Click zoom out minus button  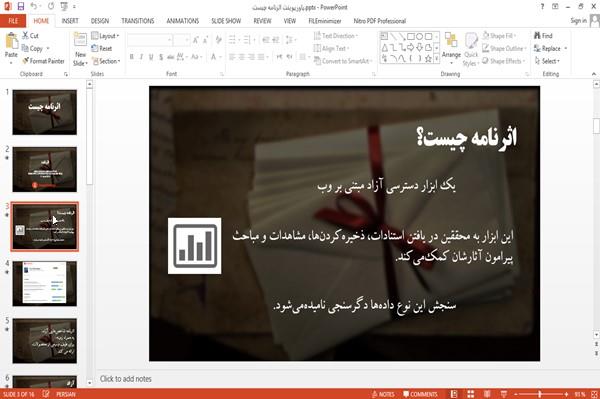(515, 394)
